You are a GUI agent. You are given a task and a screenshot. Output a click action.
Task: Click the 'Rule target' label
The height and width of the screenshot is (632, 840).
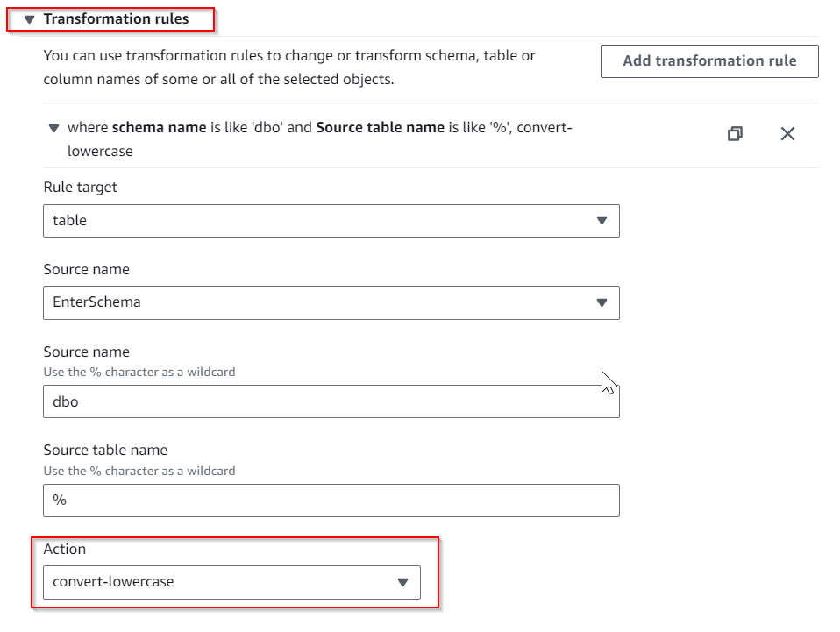pos(80,187)
